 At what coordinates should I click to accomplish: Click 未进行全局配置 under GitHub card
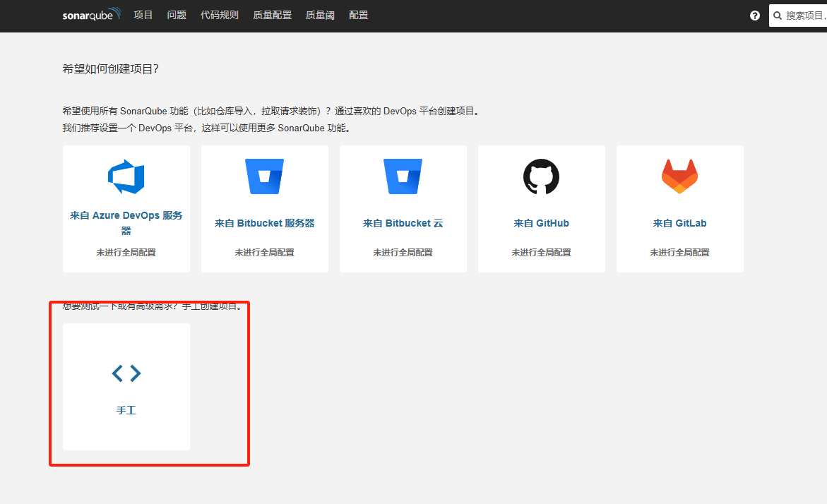click(x=541, y=253)
